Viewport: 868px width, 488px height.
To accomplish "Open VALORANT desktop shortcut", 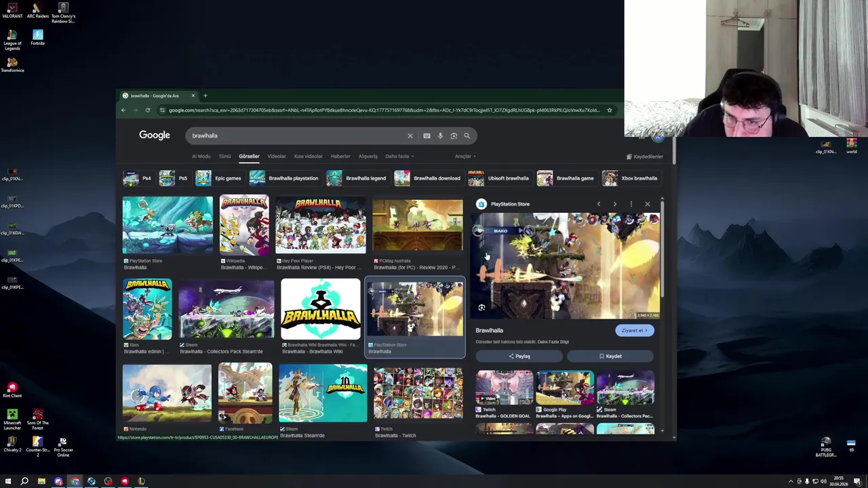I will 12,10.
